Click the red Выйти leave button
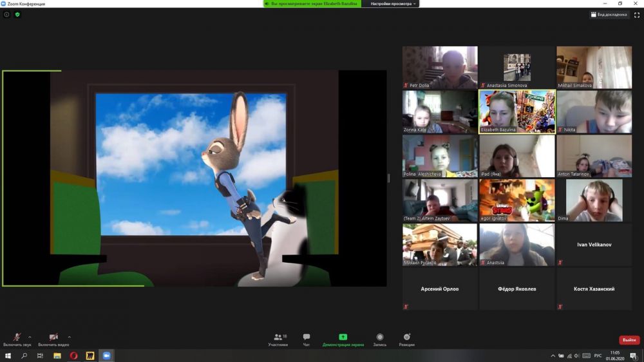The height and width of the screenshot is (362, 644). tap(629, 340)
